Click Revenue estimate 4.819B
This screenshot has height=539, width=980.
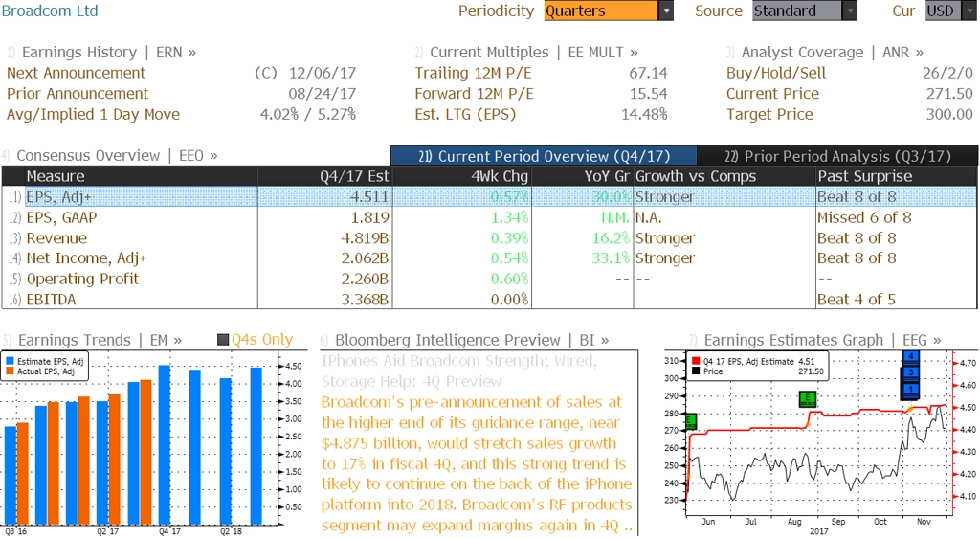365,238
